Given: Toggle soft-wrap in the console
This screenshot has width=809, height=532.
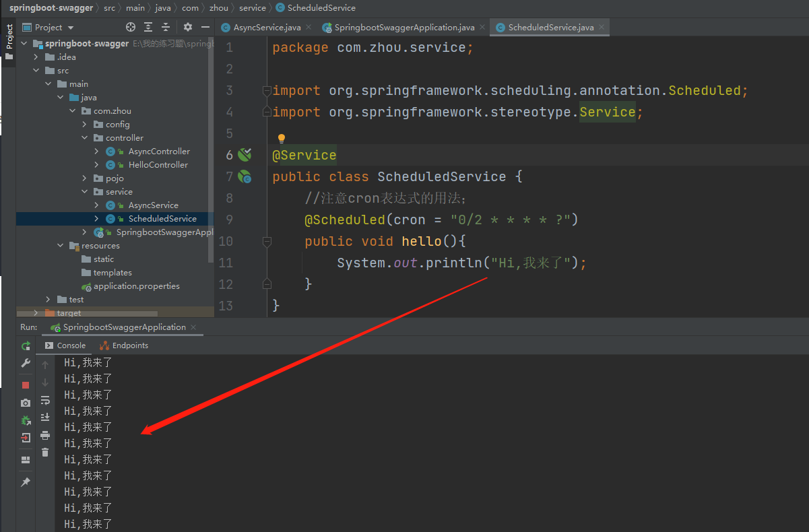Looking at the screenshot, I should [x=45, y=400].
